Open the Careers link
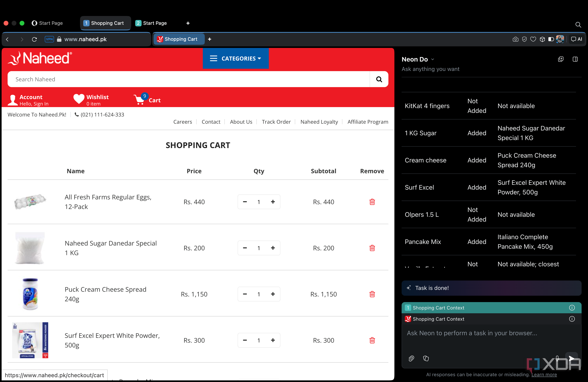 (183, 122)
